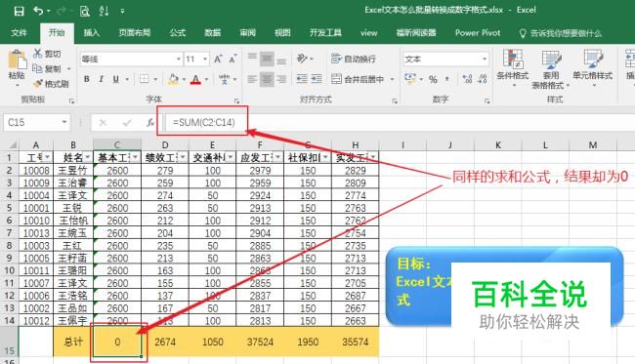Open the Conditional Formatting icon
The width and height of the screenshot is (635, 364).
pyautogui.click(x=512, y=59)
